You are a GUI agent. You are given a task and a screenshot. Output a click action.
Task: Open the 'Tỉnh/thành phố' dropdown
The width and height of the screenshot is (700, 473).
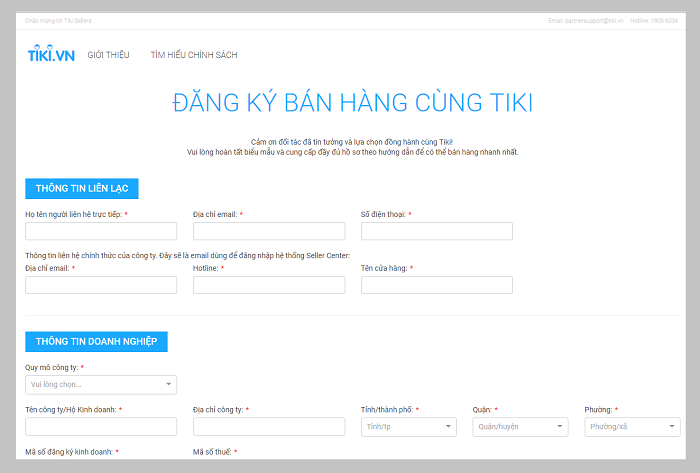(408, 427)
